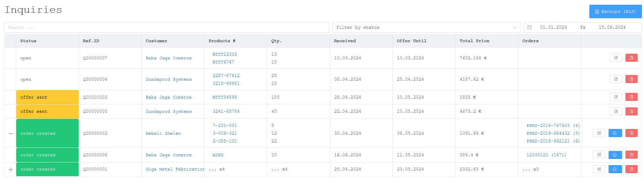The image size is (644, 184).
Task: Delete inquiry Q00000004
Action: 631,79
